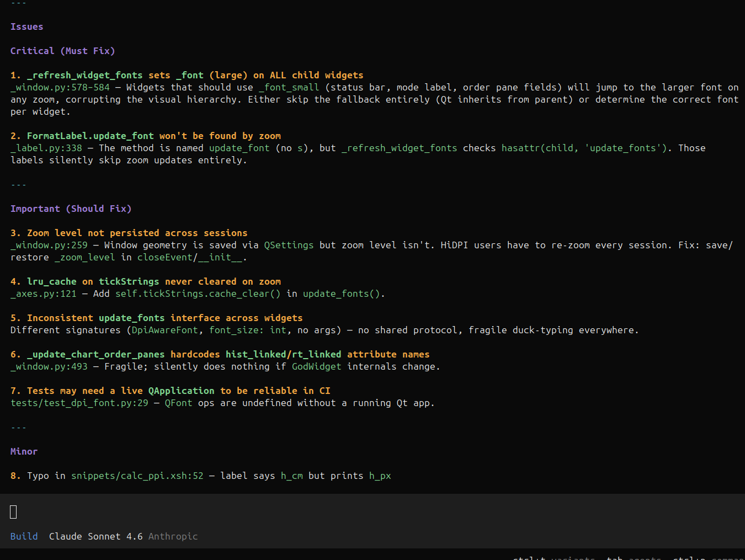Open the _label.py:338 file reference
745x560 pixels.
point(46,148)
